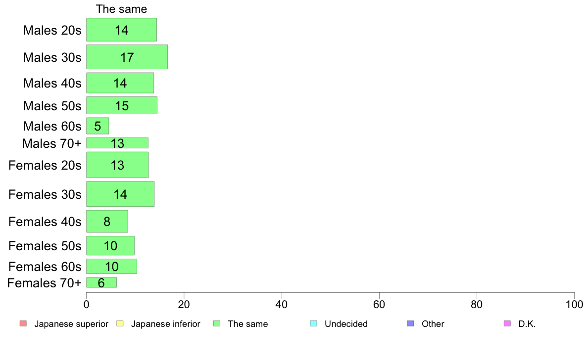588x364 pixels.
Task: Click the 100 tick on the x-axis
Action: tap(574, 304)
